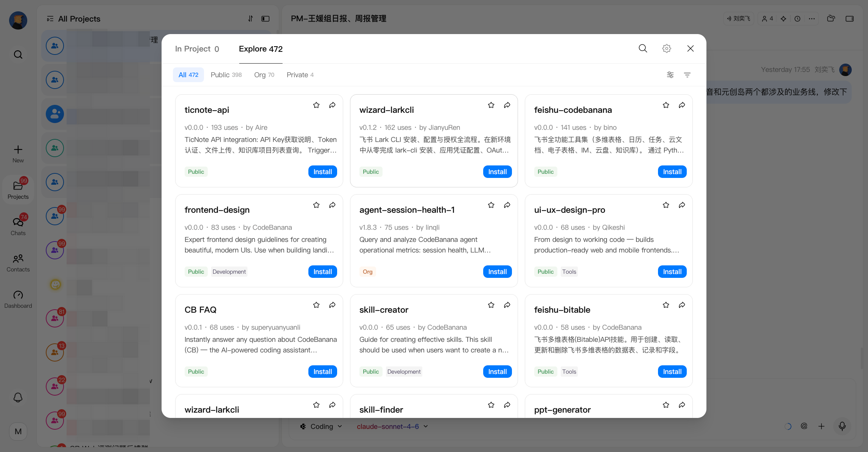Install feishu-codebanana skill
868x452 pixels.
(x=672, y=172)
